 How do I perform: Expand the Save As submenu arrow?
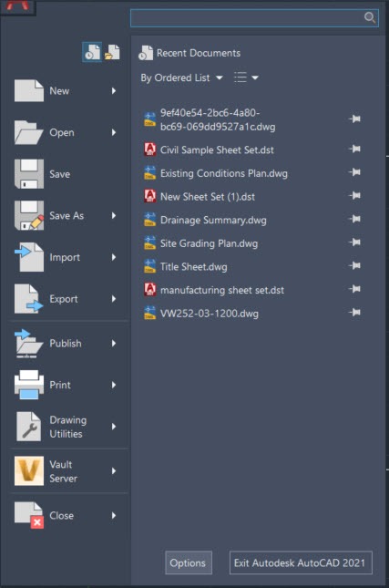[x=114, y=216]
